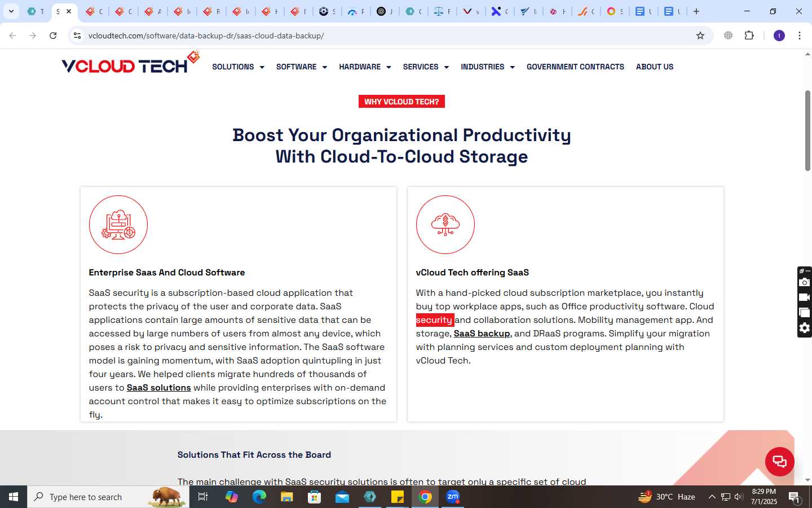Open the Windows Start menu
Viewport: 812px width, 508px height.
(14, 497)
